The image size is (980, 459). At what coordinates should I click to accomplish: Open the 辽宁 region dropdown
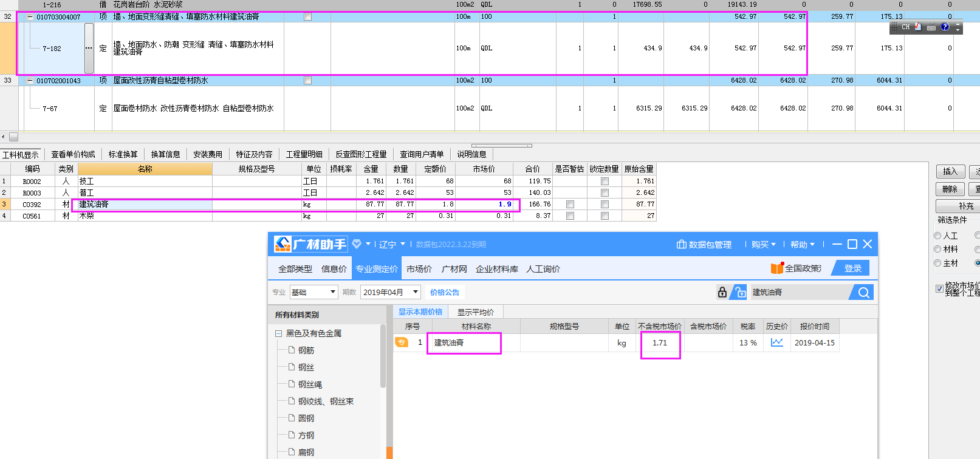point(392,244)
